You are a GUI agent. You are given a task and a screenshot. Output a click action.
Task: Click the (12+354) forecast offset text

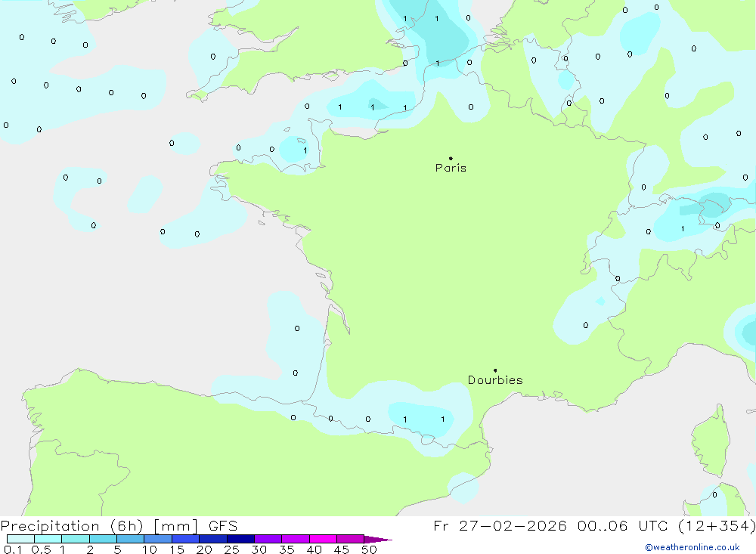point(717,525)
